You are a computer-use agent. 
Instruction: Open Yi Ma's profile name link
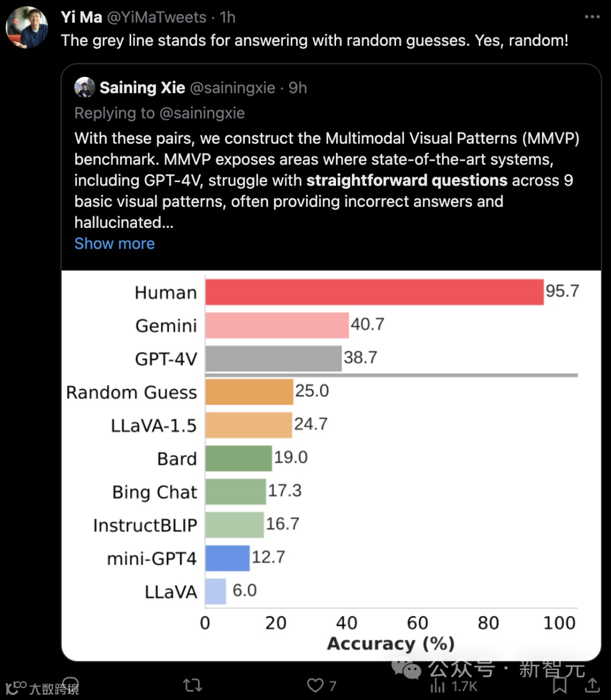[x=81, y=18]
